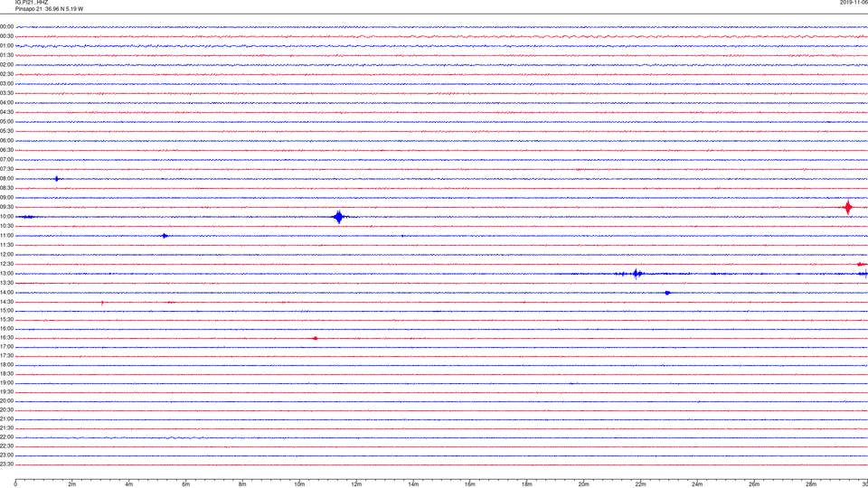This screenshot has width=868, height=488.
Task: Click the station code IG.PI21..HHZ header
Action: pyautogui.click(x=32, y=2)
